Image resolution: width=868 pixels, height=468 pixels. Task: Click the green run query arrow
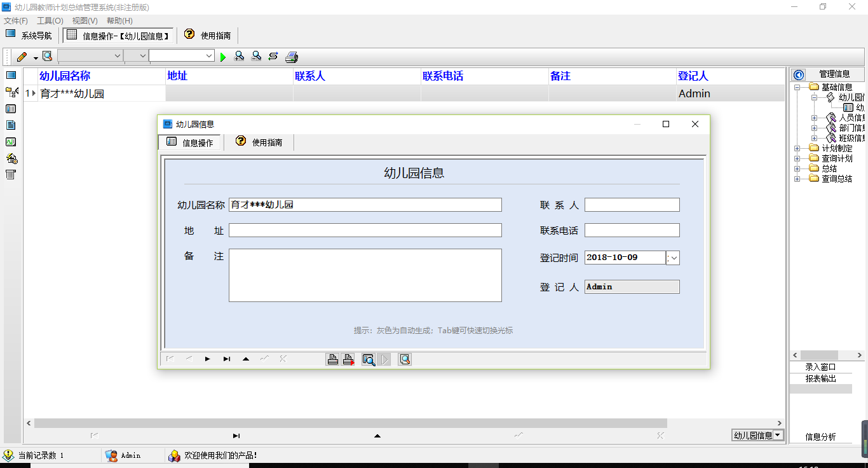[223, 57]
